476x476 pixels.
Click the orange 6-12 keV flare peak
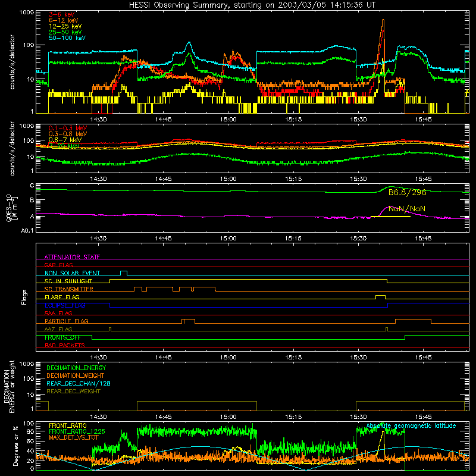click(x=383, y=21)
